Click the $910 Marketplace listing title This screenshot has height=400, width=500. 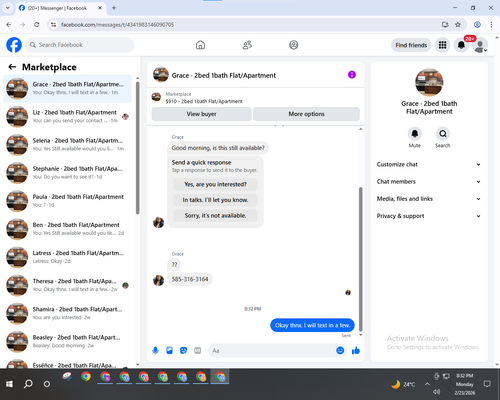204,101
